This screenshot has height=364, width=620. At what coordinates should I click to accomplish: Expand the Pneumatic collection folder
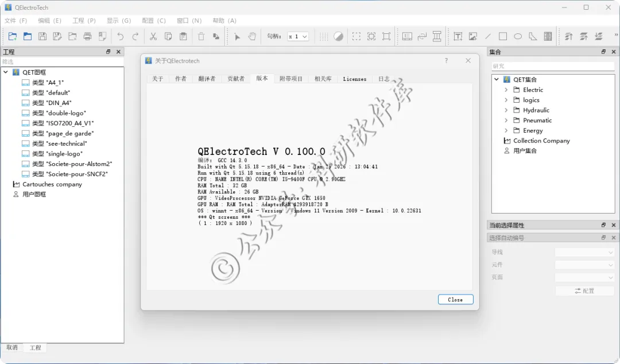[x=506, y=120]
